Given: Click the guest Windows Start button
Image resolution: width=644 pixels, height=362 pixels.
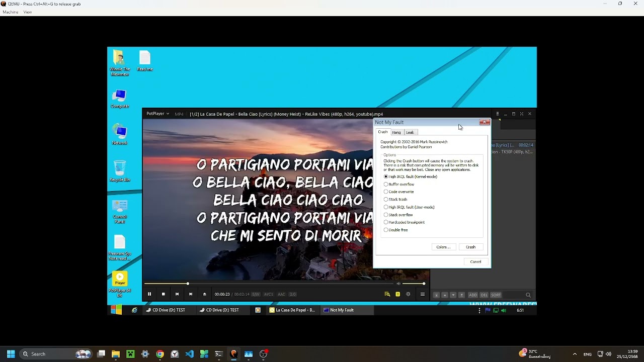Looking at the screenshot, I should [116, 310].
